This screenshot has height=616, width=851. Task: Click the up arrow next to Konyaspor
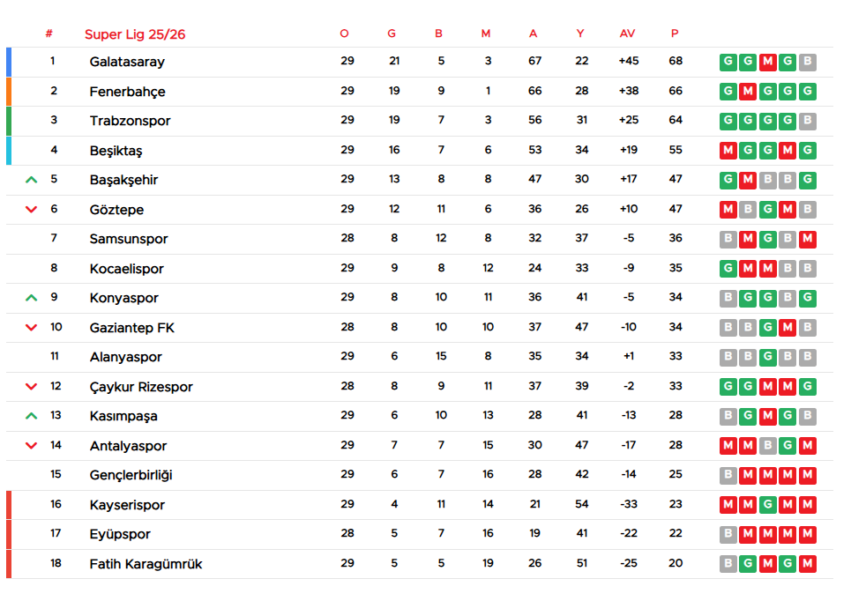coord(32,298)
